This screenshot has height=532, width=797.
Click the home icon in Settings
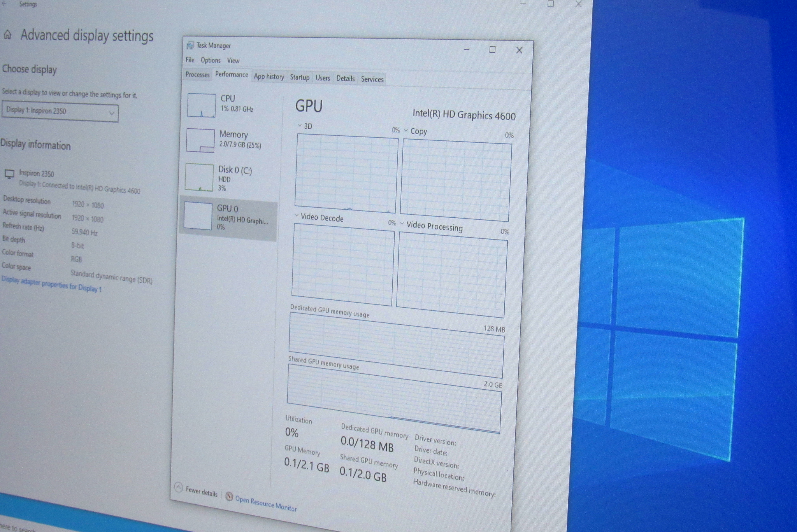(x=7, y=35)
